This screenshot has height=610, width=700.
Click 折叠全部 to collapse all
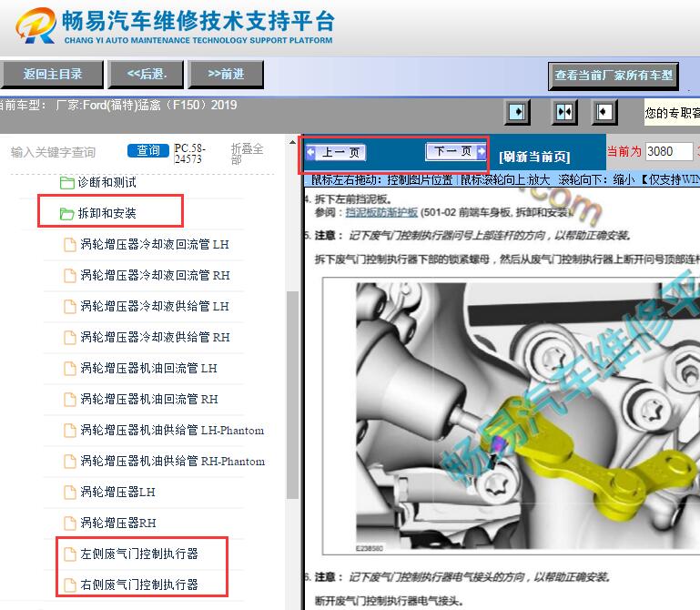click(x=247, y=154)
